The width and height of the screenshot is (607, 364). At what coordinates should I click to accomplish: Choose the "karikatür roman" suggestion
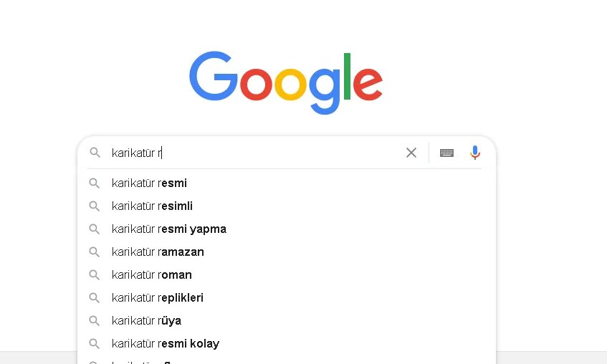pos(152,275)
